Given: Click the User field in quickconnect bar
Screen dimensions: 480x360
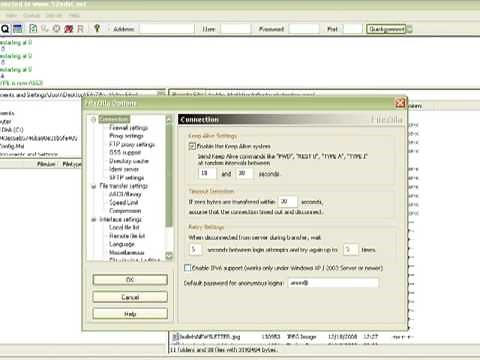Looking at the screenshot, I should 236,29.
